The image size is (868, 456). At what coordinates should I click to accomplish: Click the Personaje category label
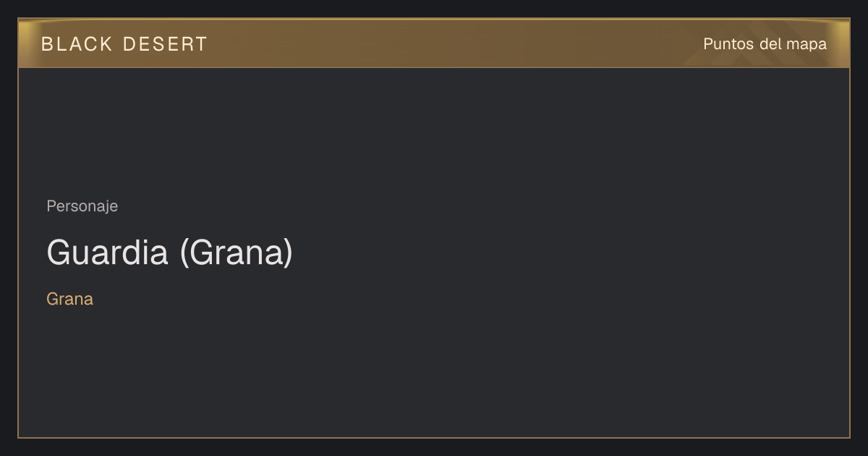82,206
